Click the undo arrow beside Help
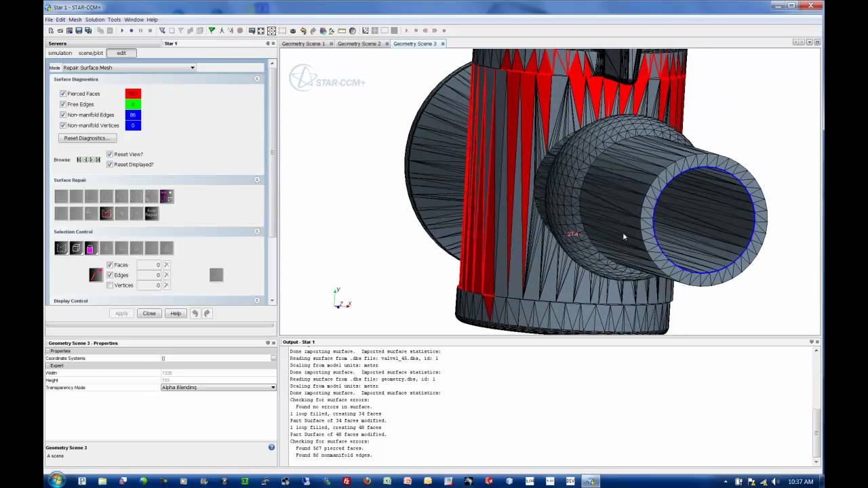 pyautogui.click(x=195, y=313)
